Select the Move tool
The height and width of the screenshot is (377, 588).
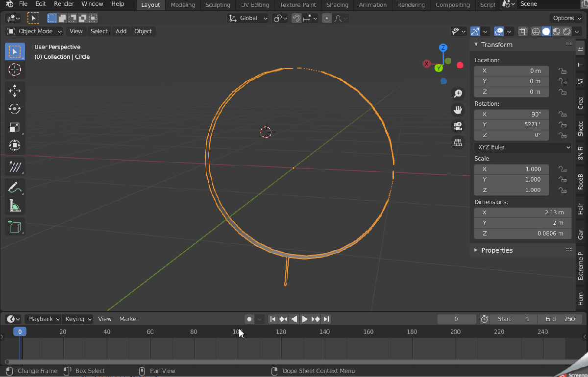point(15,91)
